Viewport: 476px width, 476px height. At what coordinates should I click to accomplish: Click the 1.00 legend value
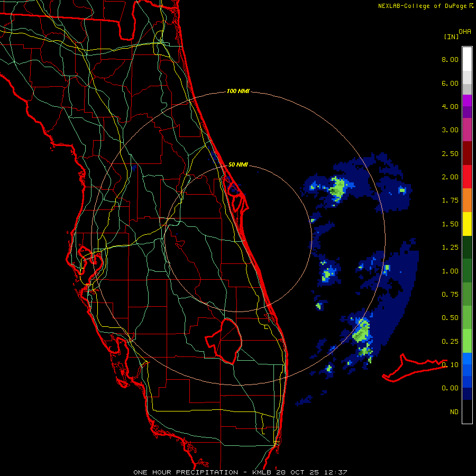450,271
